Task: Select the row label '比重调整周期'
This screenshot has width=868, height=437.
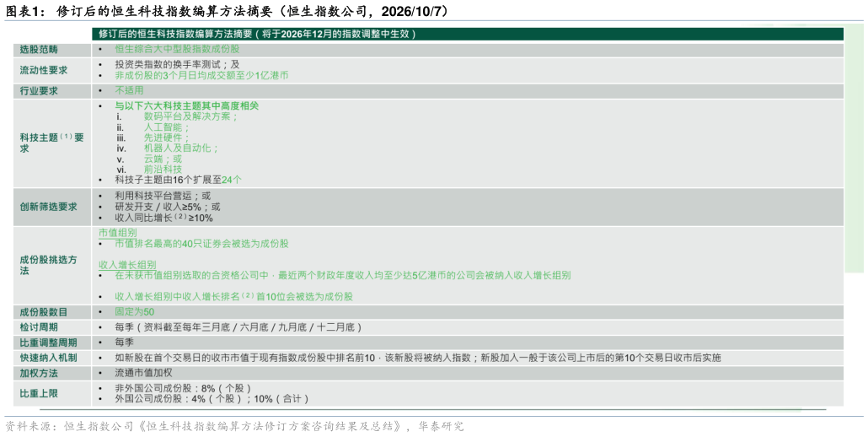Action: click(48, 343)
